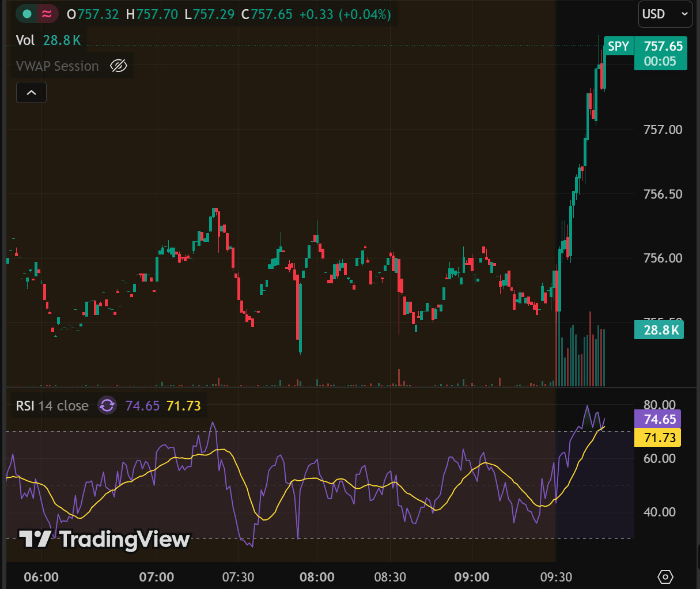The height and width of the screenshot is (589, 700).
Task: Click the green market status dot icon
Action: coord(27,14)
